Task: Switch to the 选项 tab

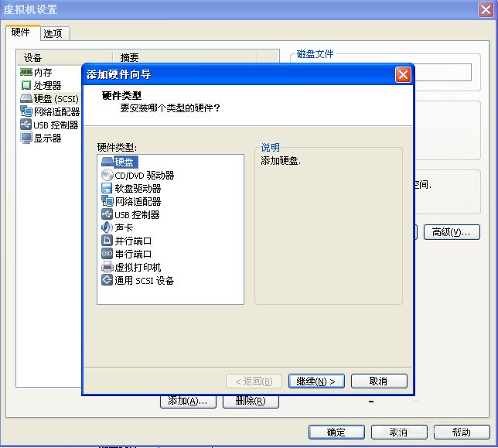Action: tap(53, 33)
